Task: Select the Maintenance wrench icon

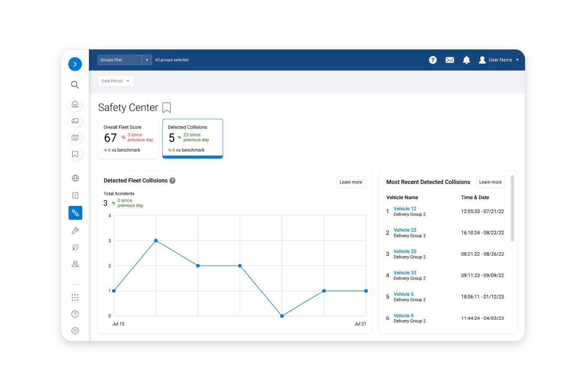Action: coord(75,230)
